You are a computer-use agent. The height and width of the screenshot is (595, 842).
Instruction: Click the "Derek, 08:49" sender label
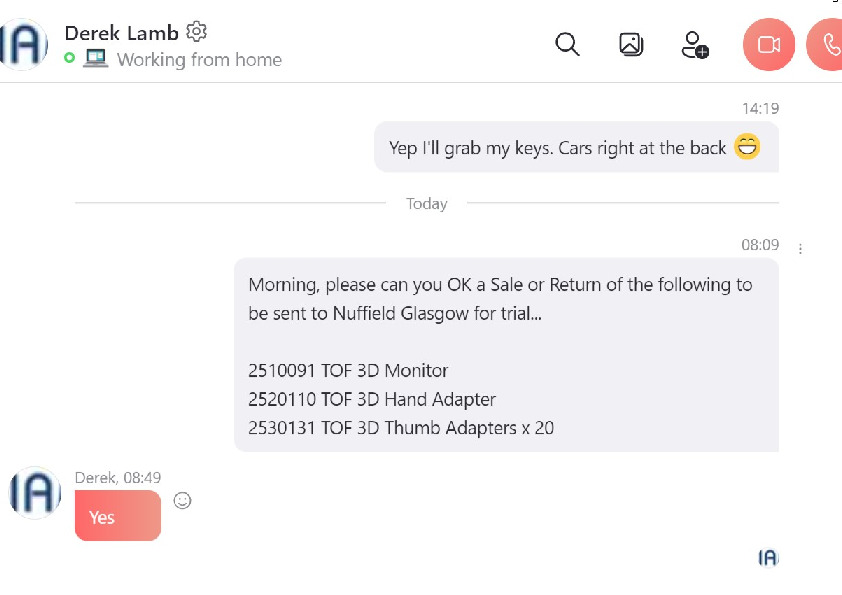pos(117,478)
